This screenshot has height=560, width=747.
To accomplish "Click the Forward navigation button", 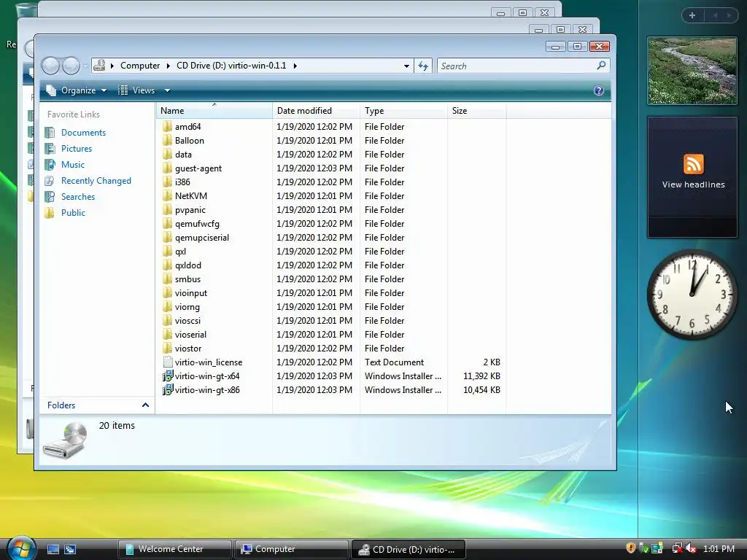I will 71,66.
